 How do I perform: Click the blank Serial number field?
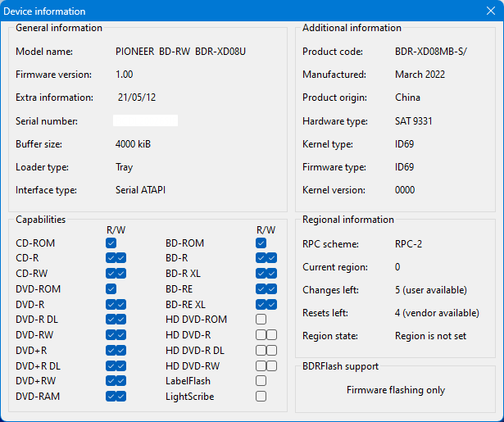coord(145,121)
